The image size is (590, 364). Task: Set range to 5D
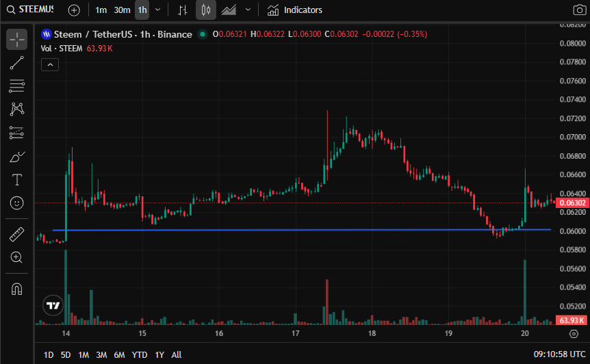[x=66, y=355]
